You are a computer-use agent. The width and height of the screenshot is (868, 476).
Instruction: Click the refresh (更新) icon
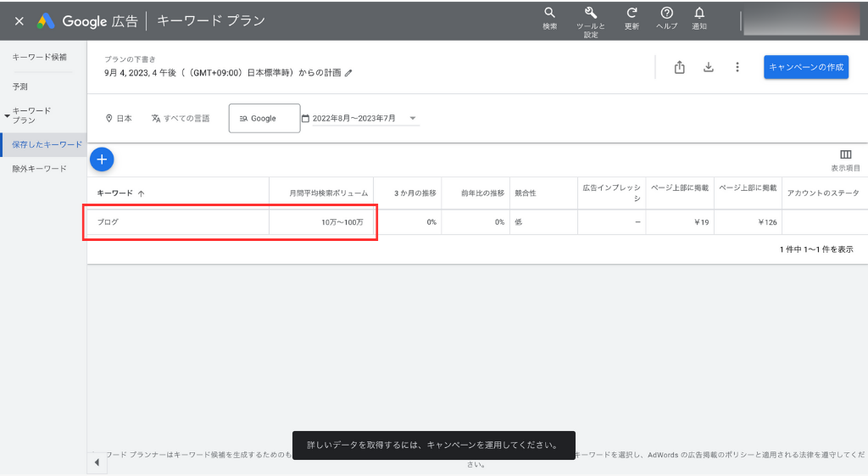click(632, 14)
